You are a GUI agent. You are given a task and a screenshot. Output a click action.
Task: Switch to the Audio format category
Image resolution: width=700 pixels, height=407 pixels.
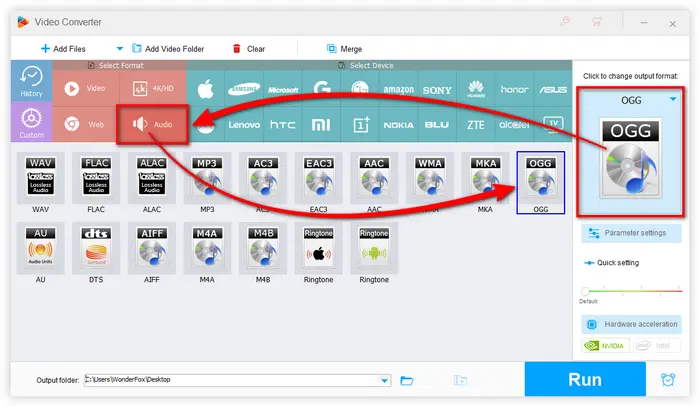(153, 125)
